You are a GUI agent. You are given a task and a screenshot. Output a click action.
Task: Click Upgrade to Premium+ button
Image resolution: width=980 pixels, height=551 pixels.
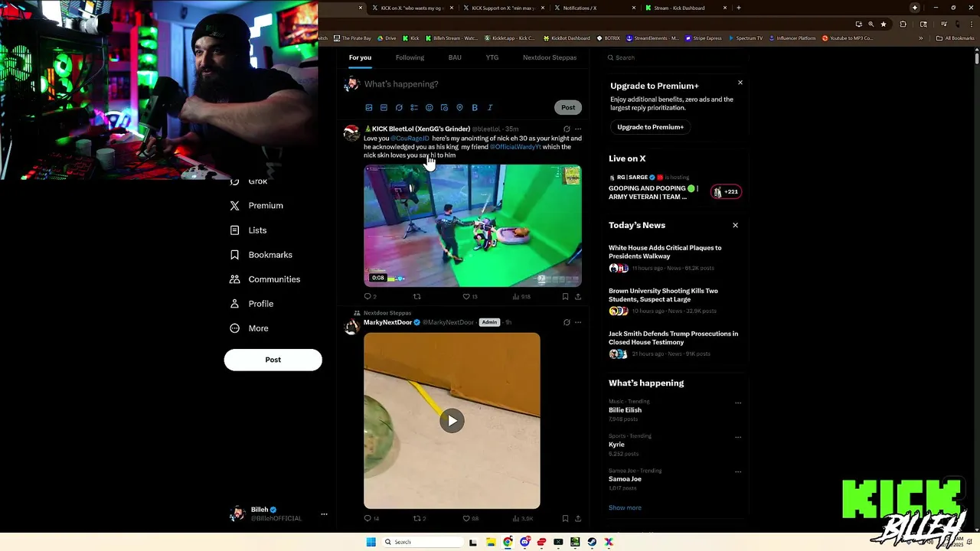[x=651, y=127]
